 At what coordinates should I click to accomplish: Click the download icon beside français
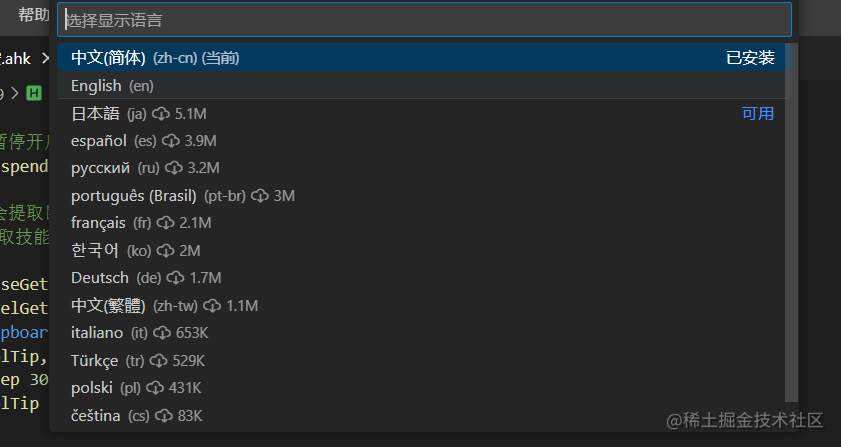pos(166,222)
